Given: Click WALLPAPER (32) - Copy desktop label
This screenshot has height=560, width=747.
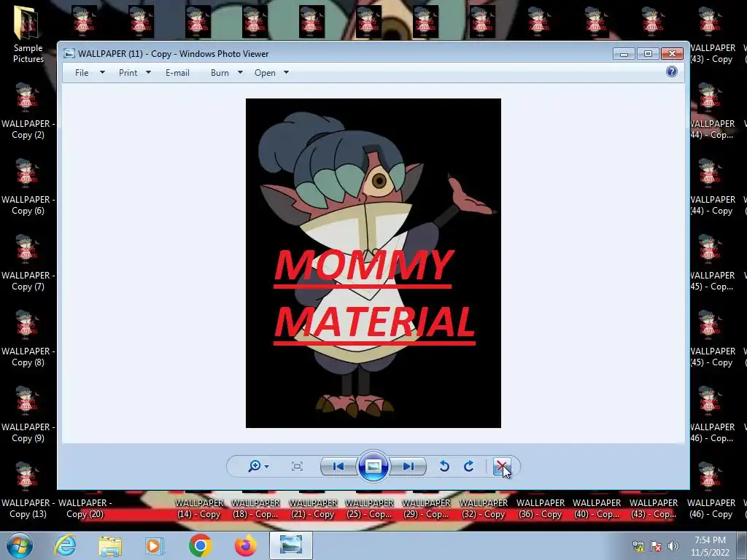Looking at the screenshot, I should pyautogui.click(x=483, y=508).
